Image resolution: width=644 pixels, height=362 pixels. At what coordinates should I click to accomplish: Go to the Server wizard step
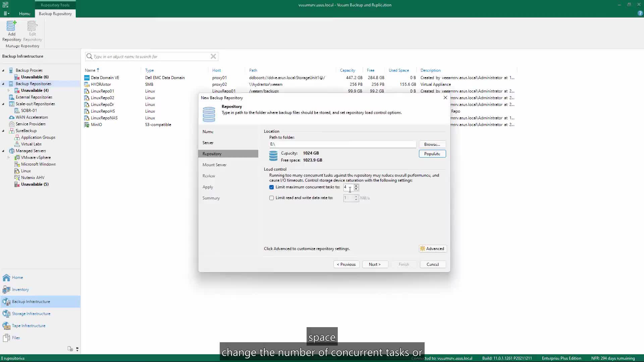pyautogui.click(x=208, y=143)
